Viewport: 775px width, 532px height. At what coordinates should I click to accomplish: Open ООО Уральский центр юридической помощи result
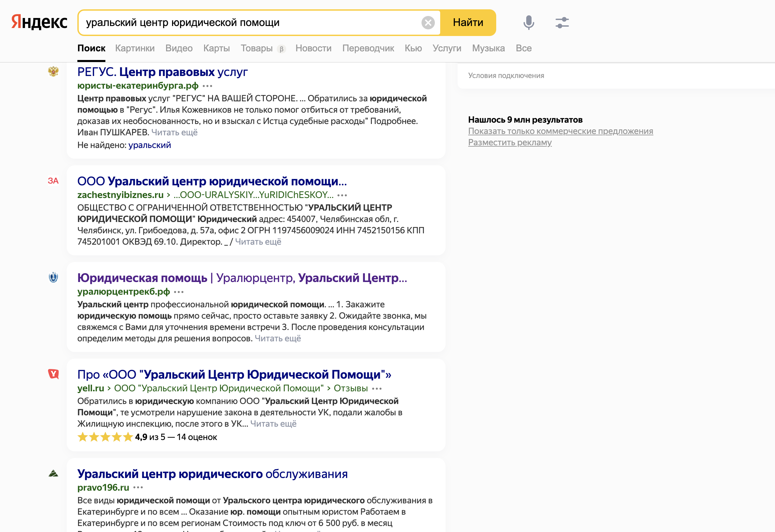point(212,181)
